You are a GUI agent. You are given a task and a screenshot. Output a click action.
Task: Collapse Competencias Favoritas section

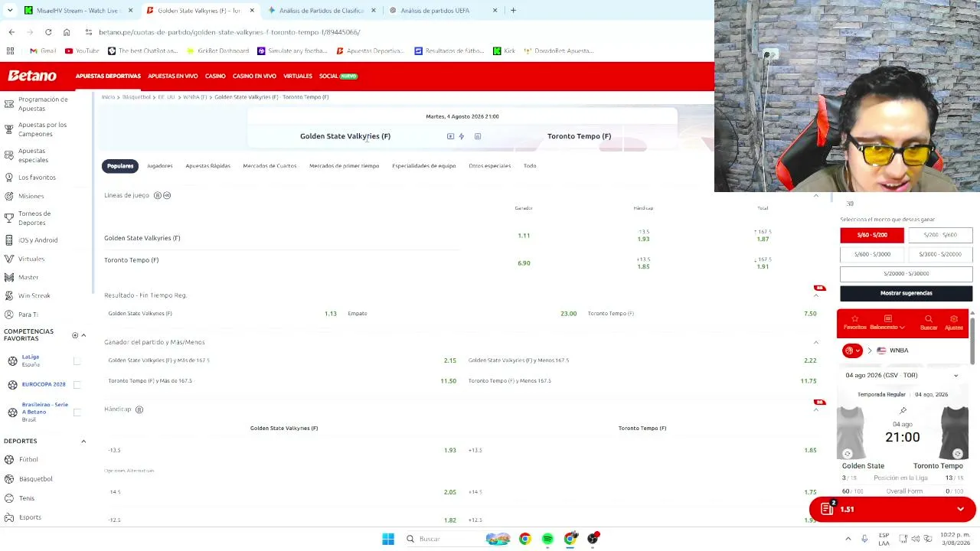click(x=83, y=335)
